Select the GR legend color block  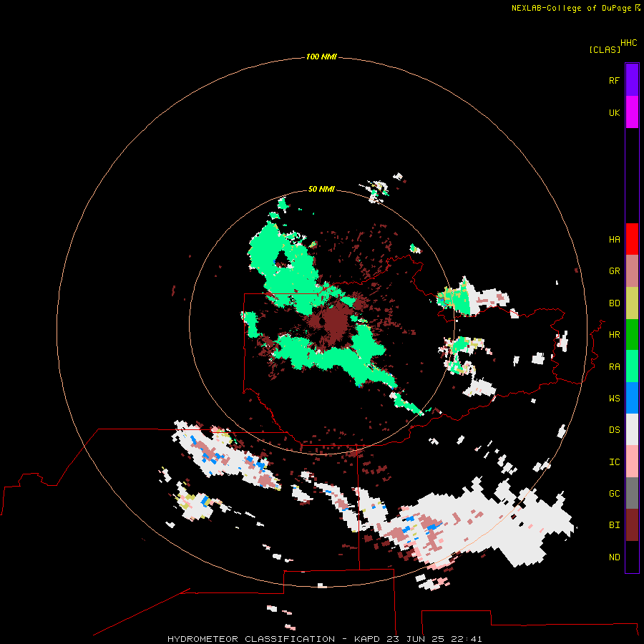click(632, 270)
